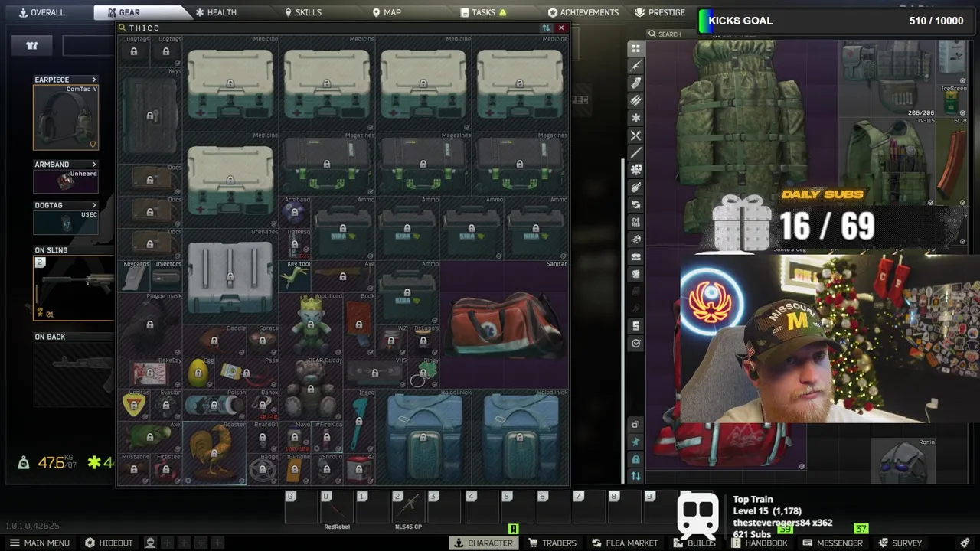The image size is (980, 551).
Task: Open the MESSENGER
Action: point(832,543)
